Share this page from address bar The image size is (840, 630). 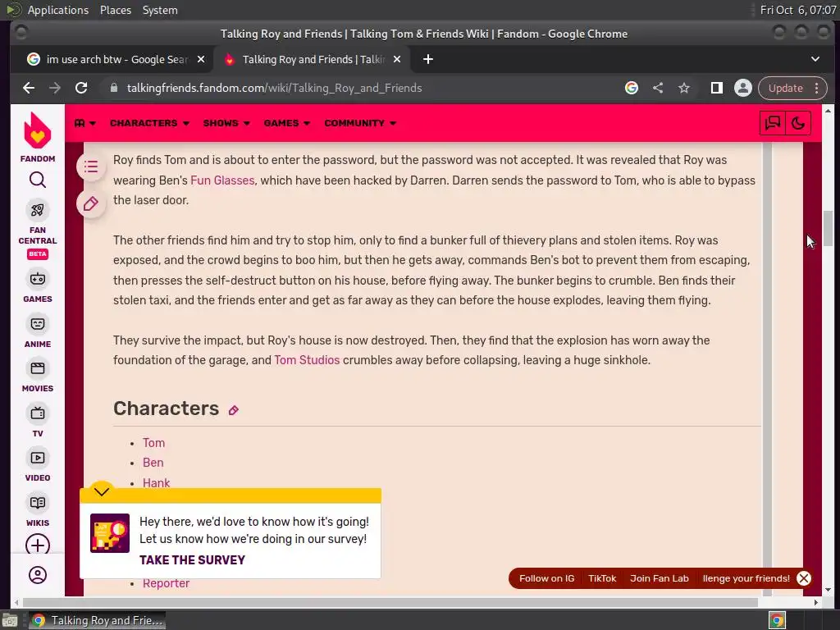[x=658, y=88]
